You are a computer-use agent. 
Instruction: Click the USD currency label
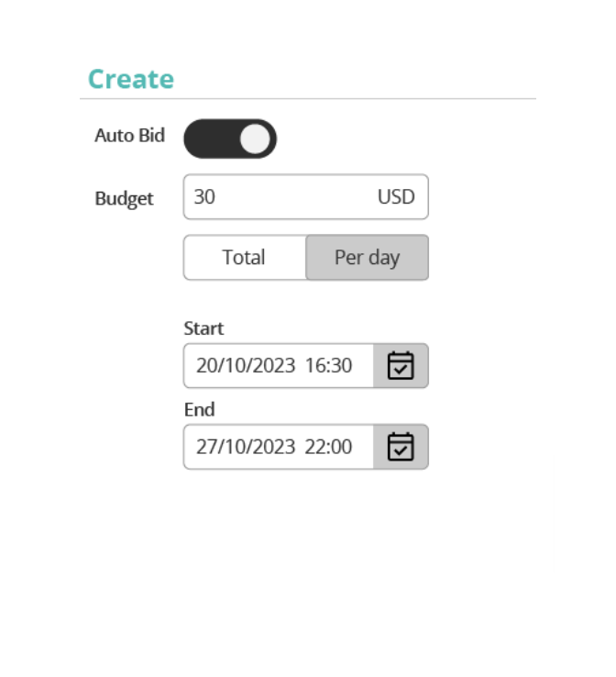click(396, 197)
